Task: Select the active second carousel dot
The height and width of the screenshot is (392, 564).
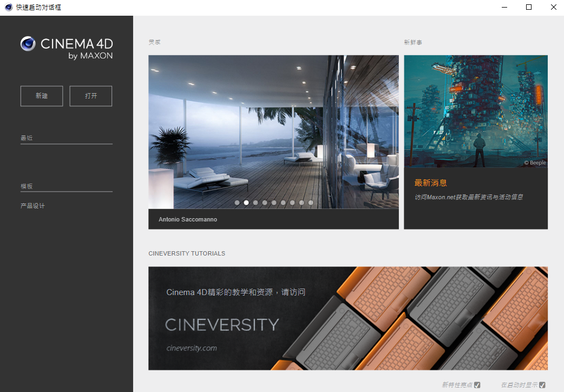Action: (246, 202)
